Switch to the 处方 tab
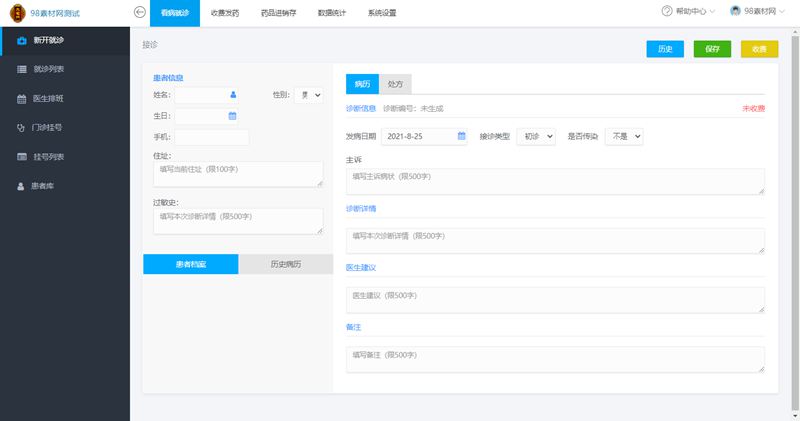Screen dimensions: 800x421 point(395,84)
